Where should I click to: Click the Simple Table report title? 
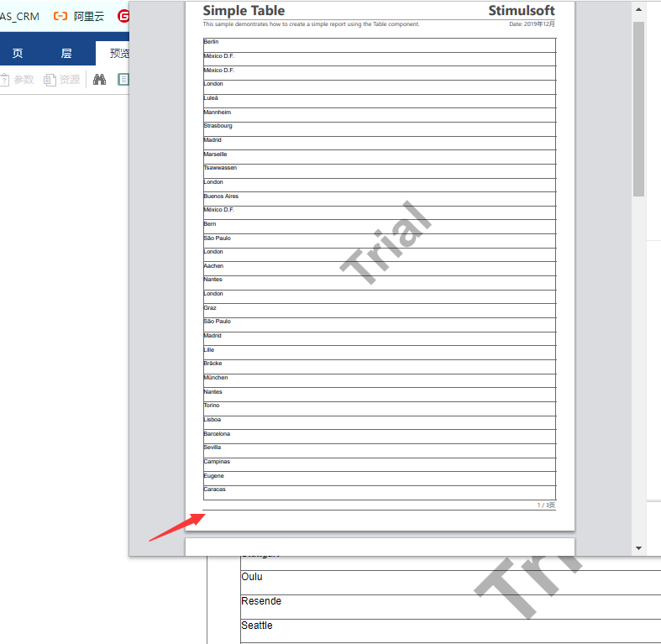click(x=244, y=11)
